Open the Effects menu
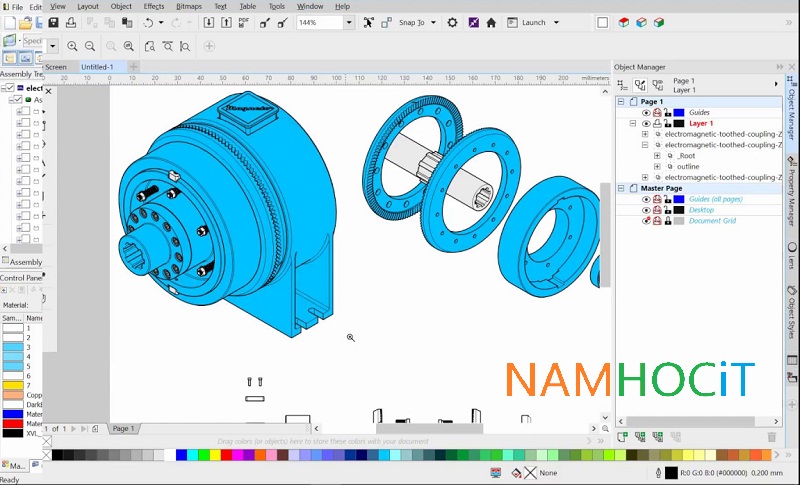Image resolution: width=800 pixels, height=485 pixels. coord(154,6)
